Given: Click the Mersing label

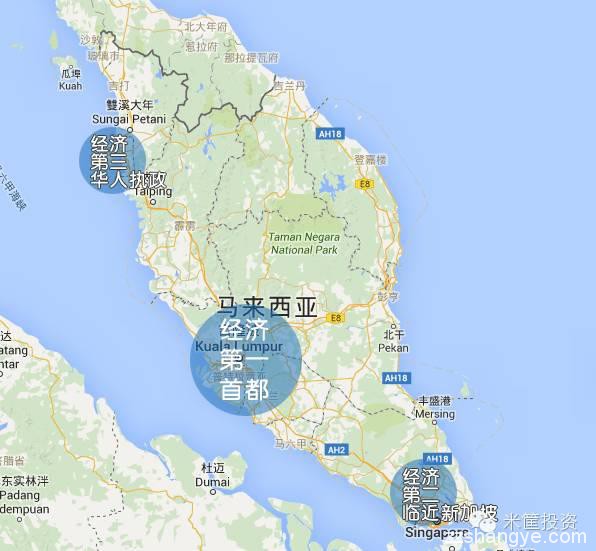Looking at the screenshot, I should (435, 413).
